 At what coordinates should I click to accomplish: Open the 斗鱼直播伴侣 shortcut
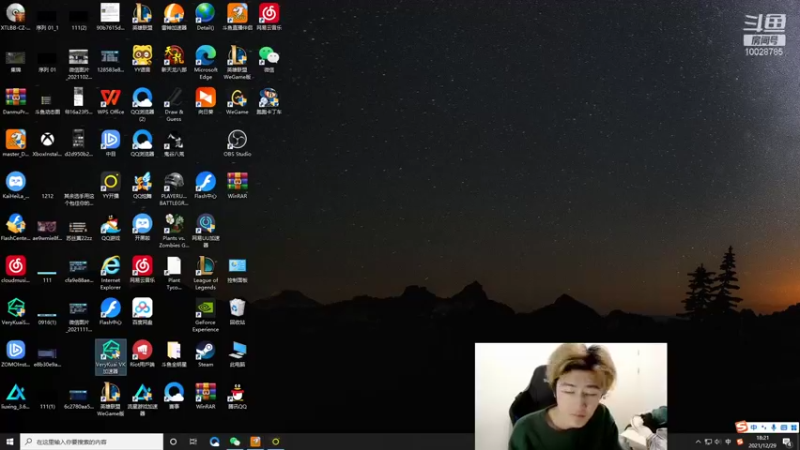click(237, 16)
